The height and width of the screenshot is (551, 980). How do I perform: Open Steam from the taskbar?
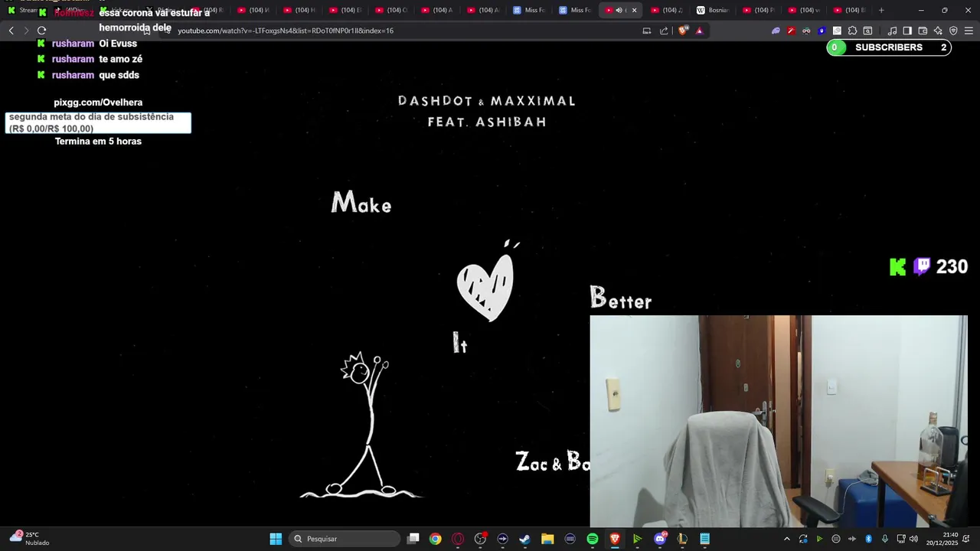pyautogui.click(x=525, y=539)
